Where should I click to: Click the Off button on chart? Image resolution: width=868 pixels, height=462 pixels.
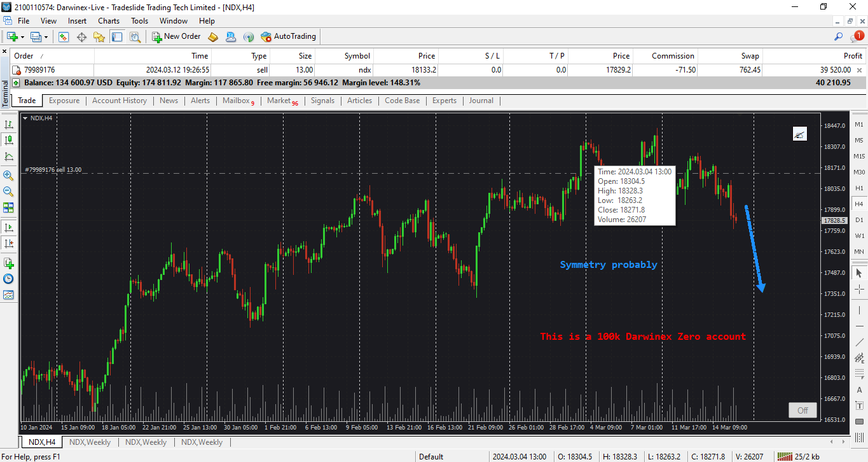(803, 410)
